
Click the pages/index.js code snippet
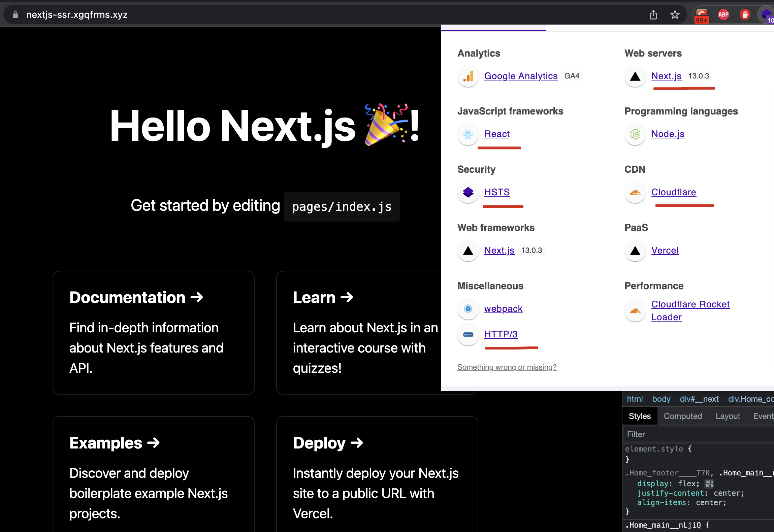(x=342, y=207)
